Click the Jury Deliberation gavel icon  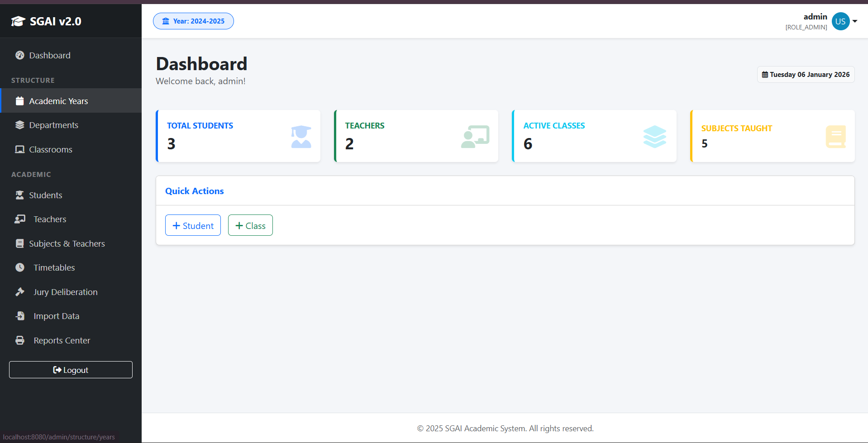(20, 292)
